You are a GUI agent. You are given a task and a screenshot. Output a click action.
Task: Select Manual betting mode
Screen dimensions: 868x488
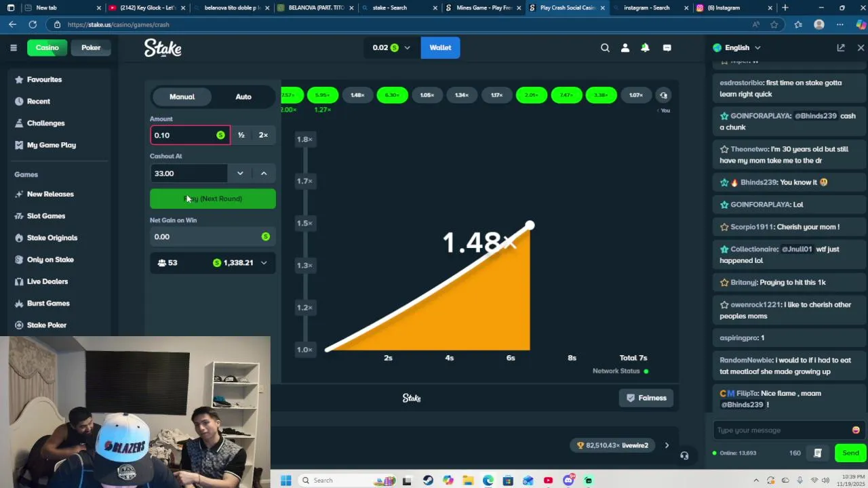pos(182,96)
